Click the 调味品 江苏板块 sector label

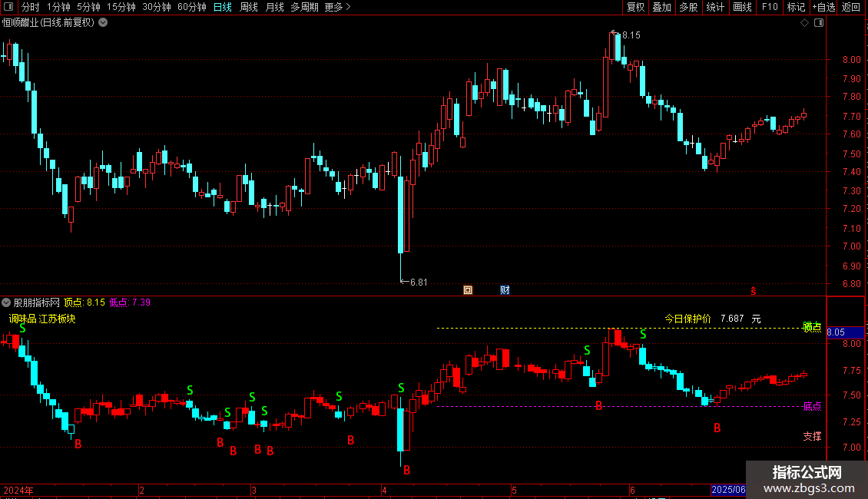tap(42, 319)
